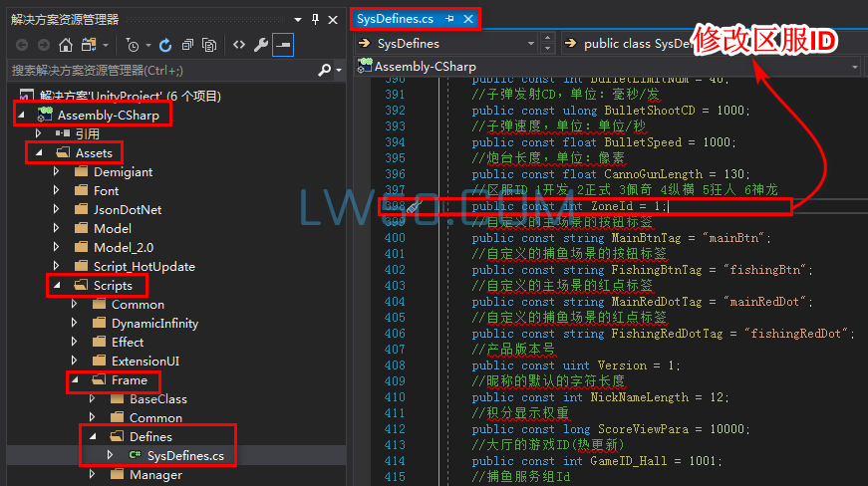Screen dimensions: 868x486
Task: Click the Show All Files icon
Action: click(x=209, y=45)
